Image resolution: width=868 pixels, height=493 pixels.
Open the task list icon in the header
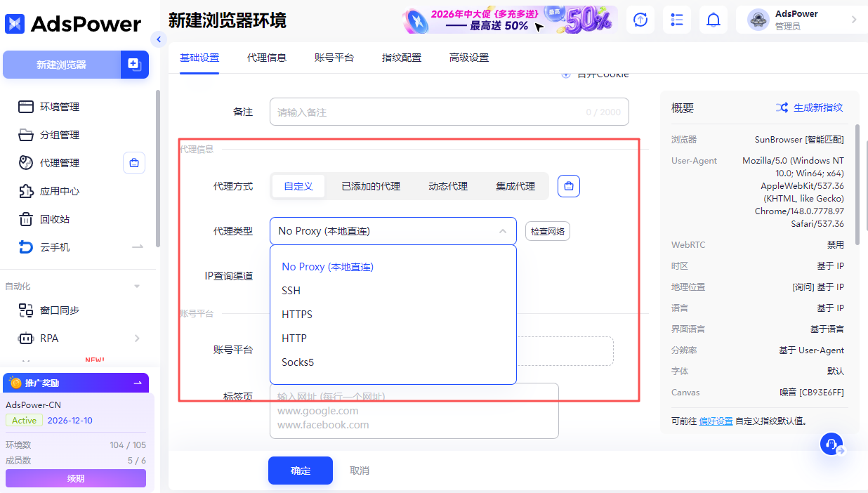point(677,20)
